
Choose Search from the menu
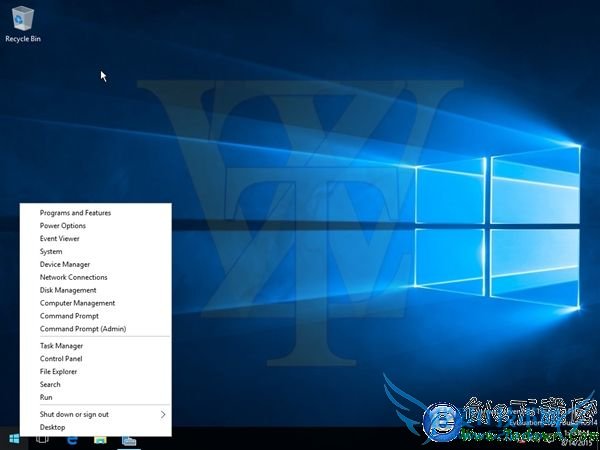(x=96, y=385)
